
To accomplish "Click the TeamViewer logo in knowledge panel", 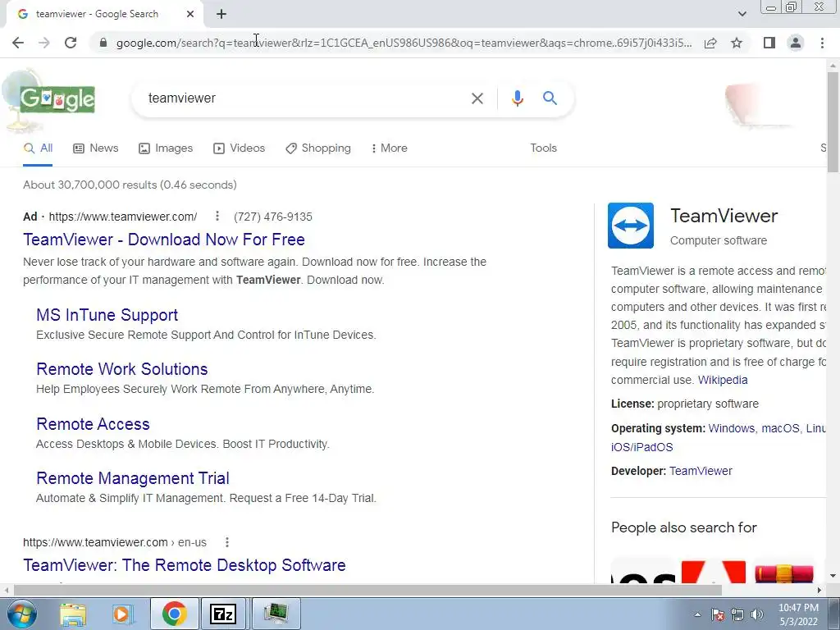I will coord(631,226).
